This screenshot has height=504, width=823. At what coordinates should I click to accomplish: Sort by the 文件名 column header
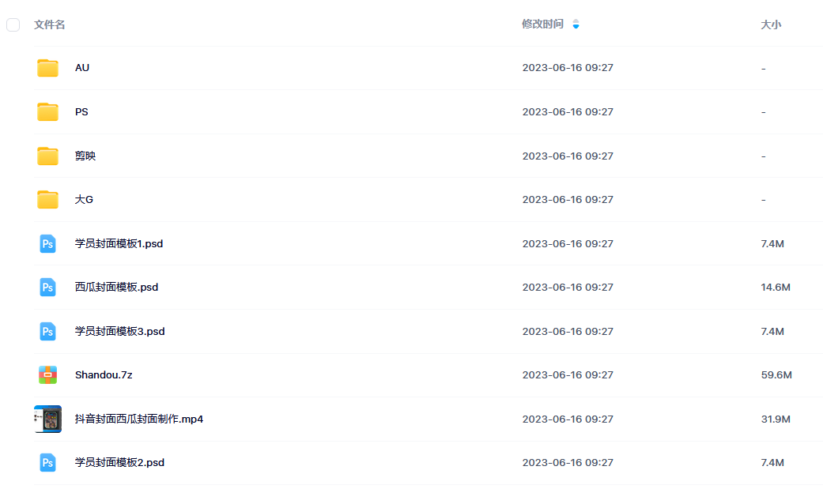point(50,25)
